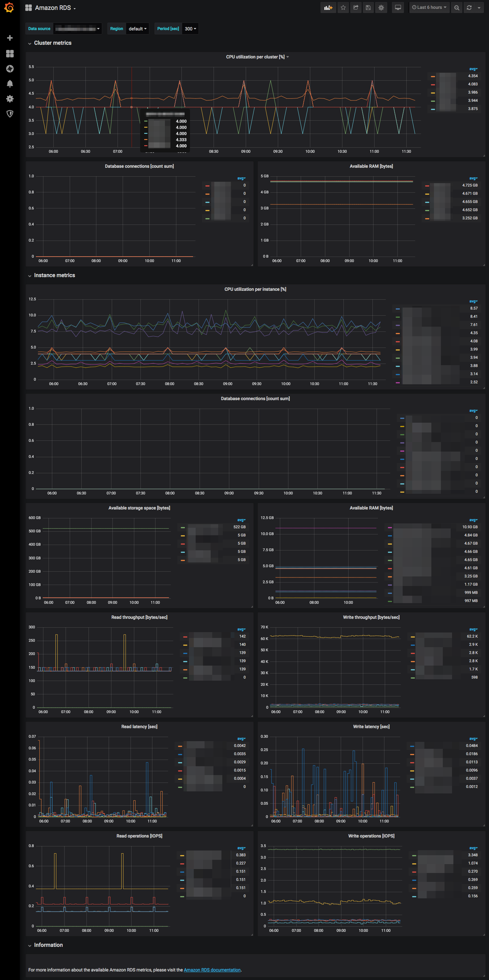Cycle view mode with the monitor icon
Image resolution: width=489 pixels, height=980 pixels.
click(398, 8)
